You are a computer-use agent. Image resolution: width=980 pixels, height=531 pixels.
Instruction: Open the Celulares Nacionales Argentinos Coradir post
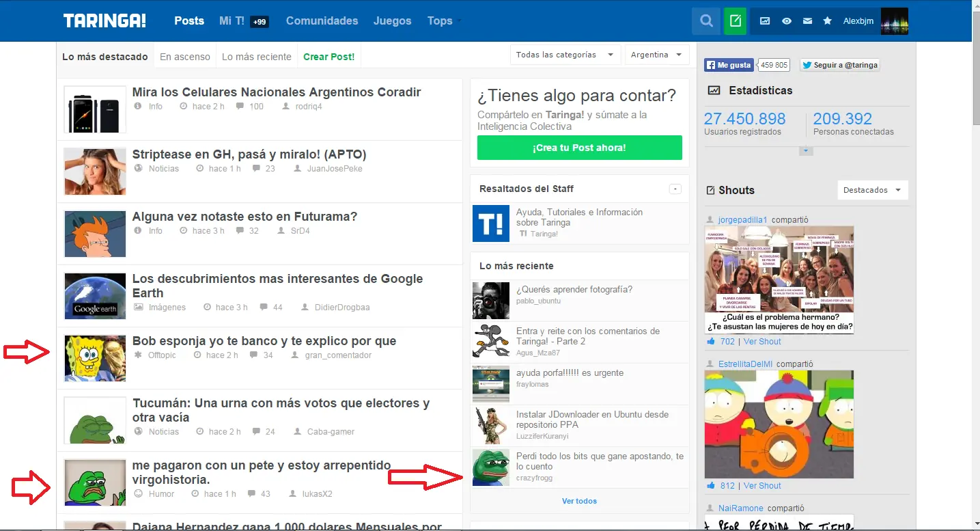[x=277, y=92]
